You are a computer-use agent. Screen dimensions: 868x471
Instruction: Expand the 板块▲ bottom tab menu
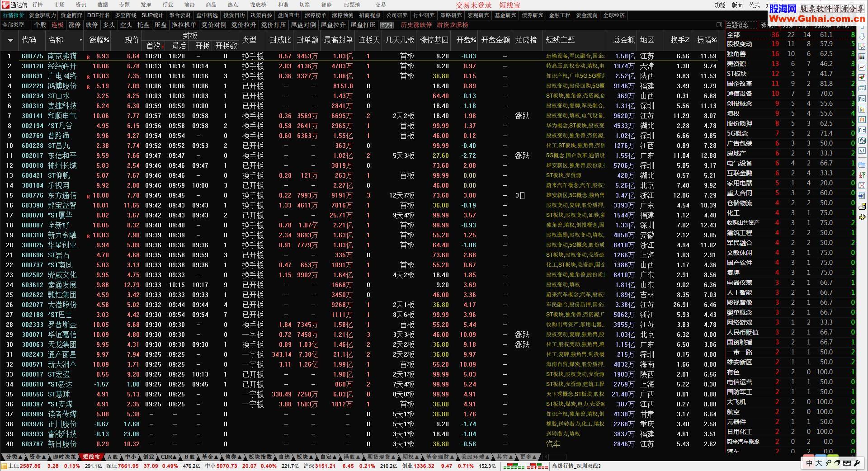pyautogui.click(x=304, y=457)
